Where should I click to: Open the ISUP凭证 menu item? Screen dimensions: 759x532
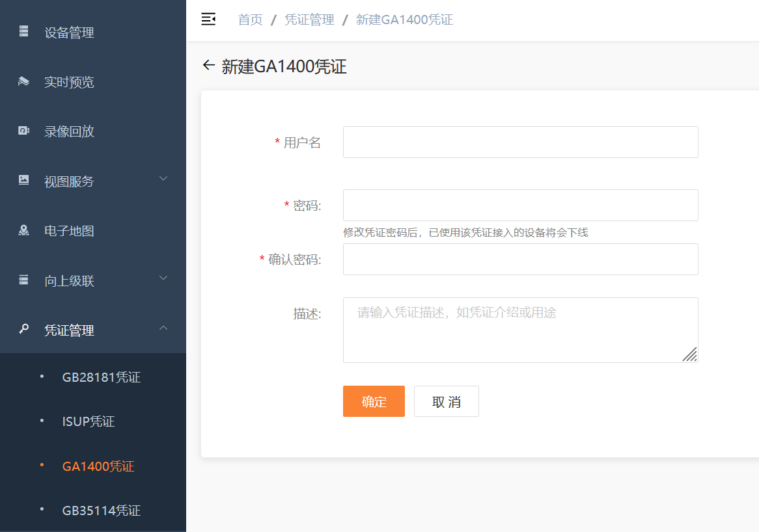tap(89, 421)
